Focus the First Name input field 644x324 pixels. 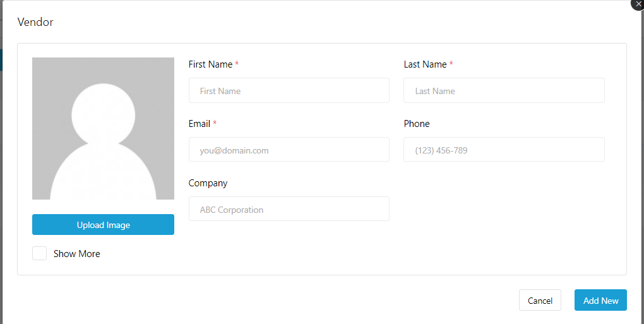tap(289, 91)
